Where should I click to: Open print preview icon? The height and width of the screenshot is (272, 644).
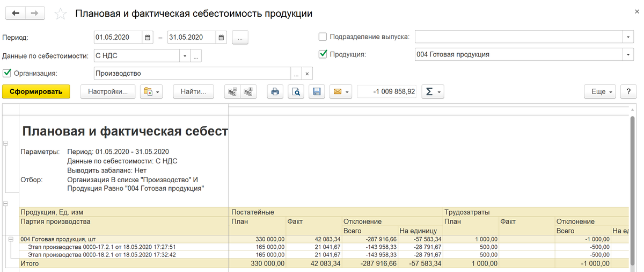click(296, 92)
